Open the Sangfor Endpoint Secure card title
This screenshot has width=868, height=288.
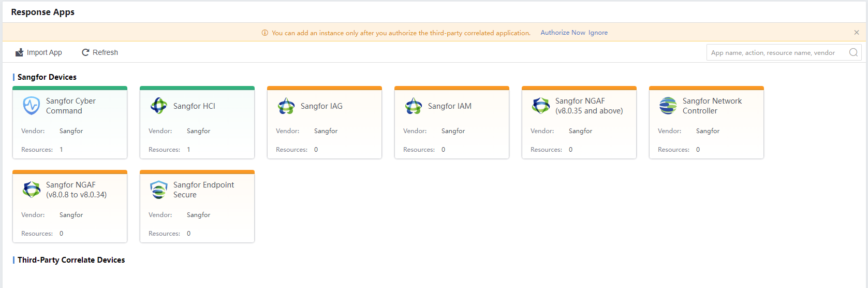[x=203, y=190]
